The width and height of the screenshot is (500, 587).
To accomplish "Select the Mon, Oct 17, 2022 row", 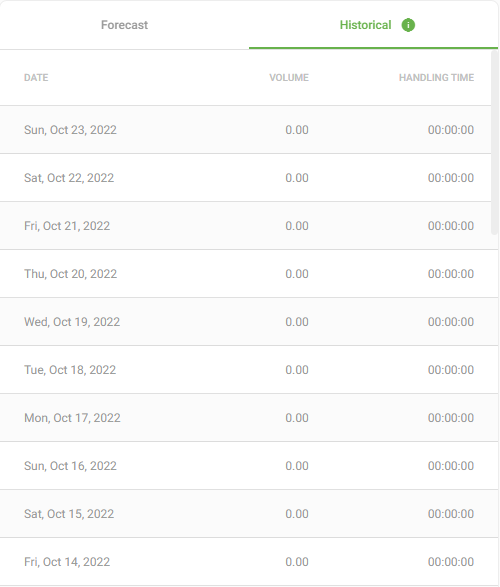I will point(249,417).
